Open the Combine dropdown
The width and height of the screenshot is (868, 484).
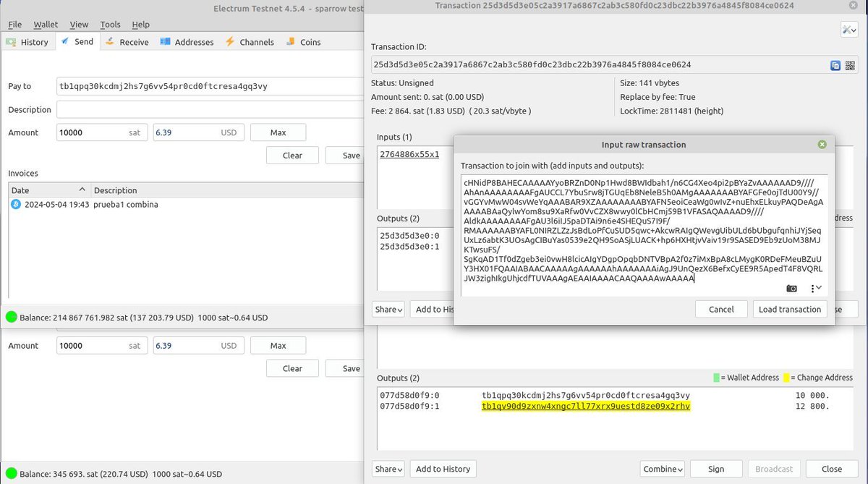point(663,469)
